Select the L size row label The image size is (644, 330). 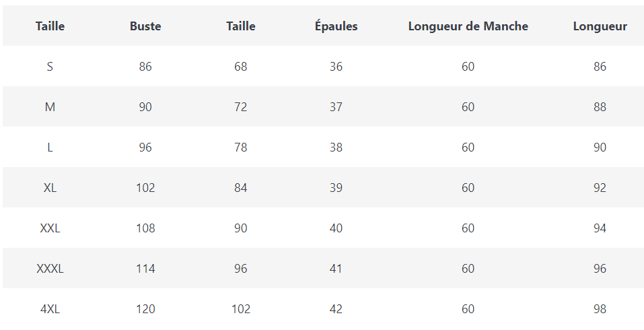click(x=50, y=147)
